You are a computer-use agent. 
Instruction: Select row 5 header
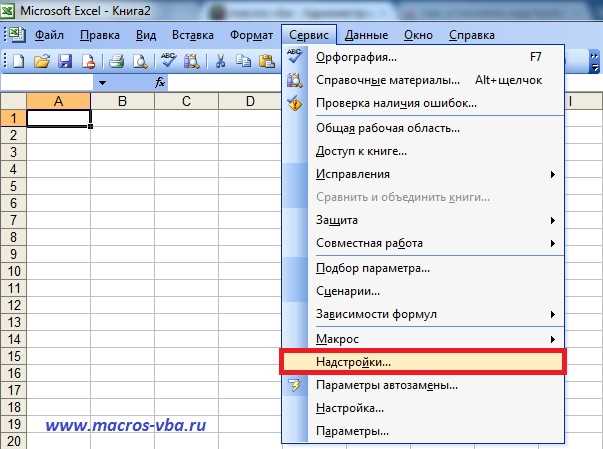(13, 186)
